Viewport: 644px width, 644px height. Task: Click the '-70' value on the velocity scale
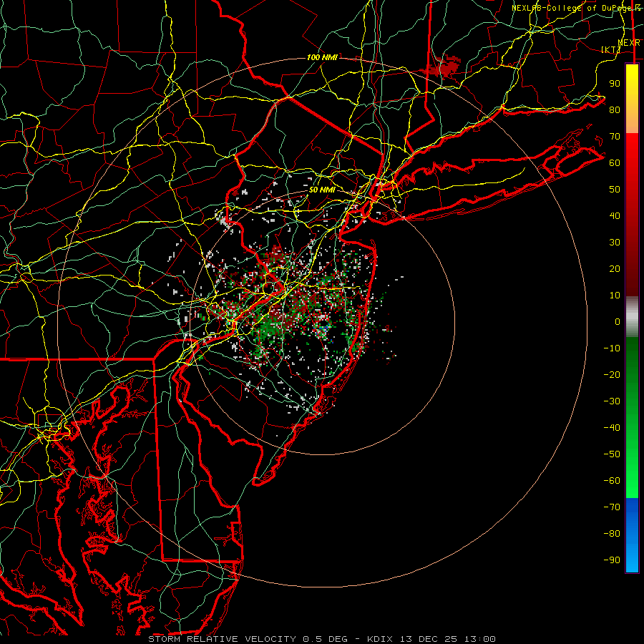(x=612, y=507)
